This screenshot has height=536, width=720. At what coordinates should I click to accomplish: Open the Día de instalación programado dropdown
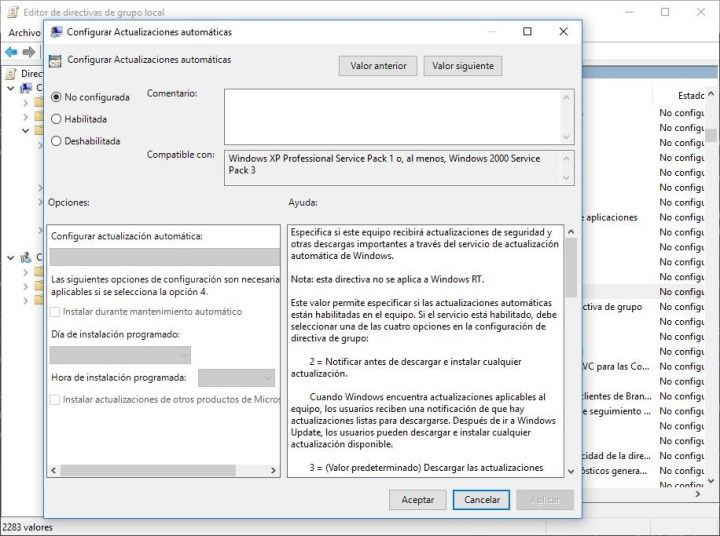click(120, 355)
